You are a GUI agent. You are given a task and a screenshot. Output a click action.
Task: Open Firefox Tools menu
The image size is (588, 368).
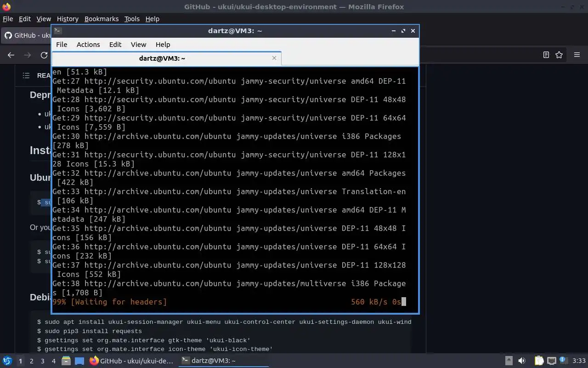132,19
